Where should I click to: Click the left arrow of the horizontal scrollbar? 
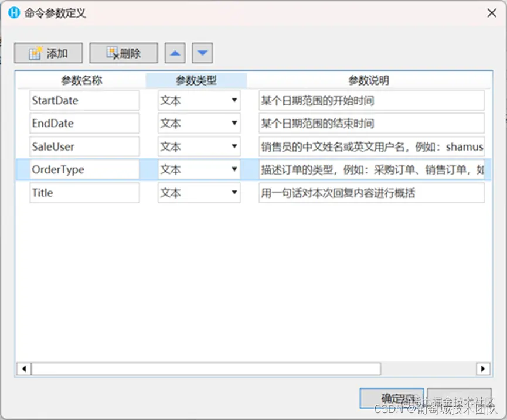(x=23, y=369)
